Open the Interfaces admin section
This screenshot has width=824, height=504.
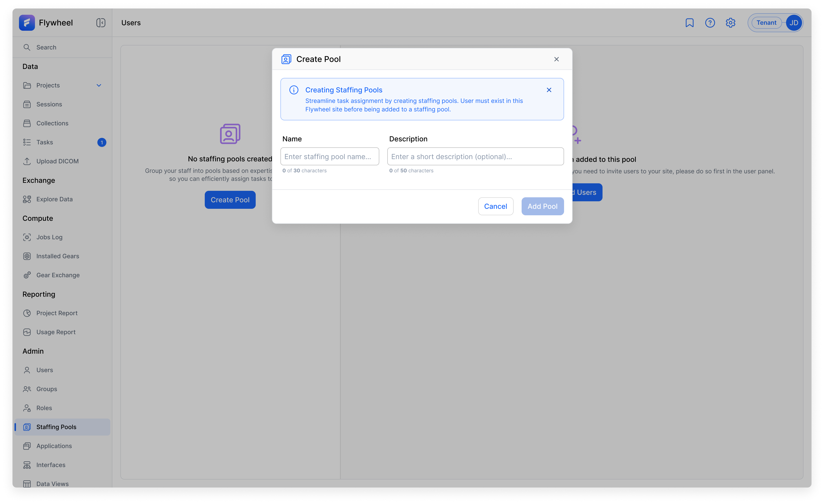click(x=50, y=465)
